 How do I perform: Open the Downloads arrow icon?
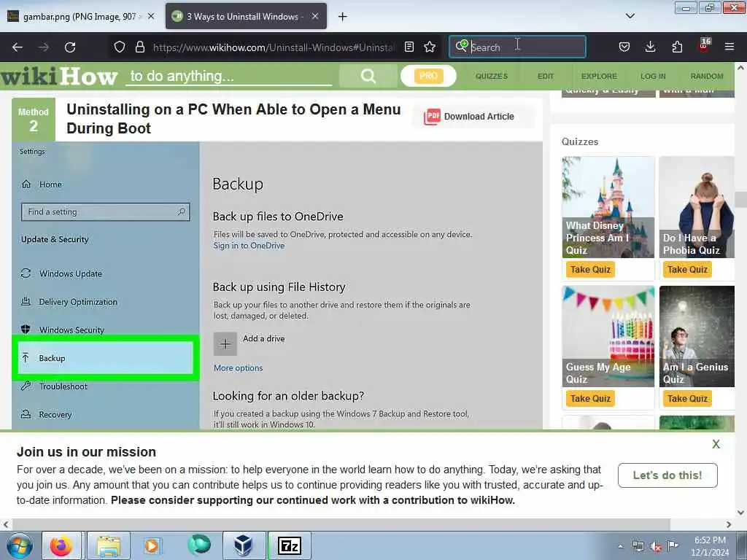650,47
